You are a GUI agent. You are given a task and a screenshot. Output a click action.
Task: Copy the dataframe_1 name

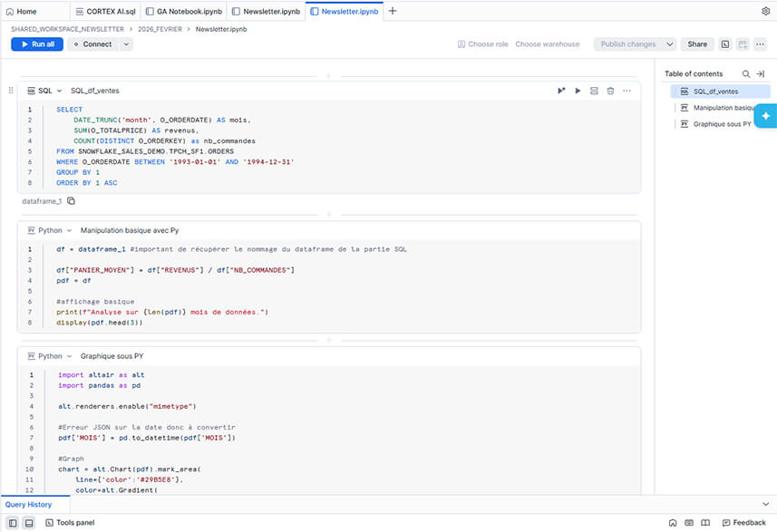coord(71,201)
